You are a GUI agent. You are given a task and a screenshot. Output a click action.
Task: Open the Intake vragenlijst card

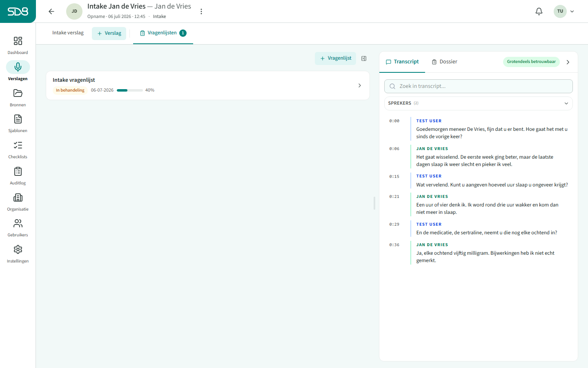[208, 85]
